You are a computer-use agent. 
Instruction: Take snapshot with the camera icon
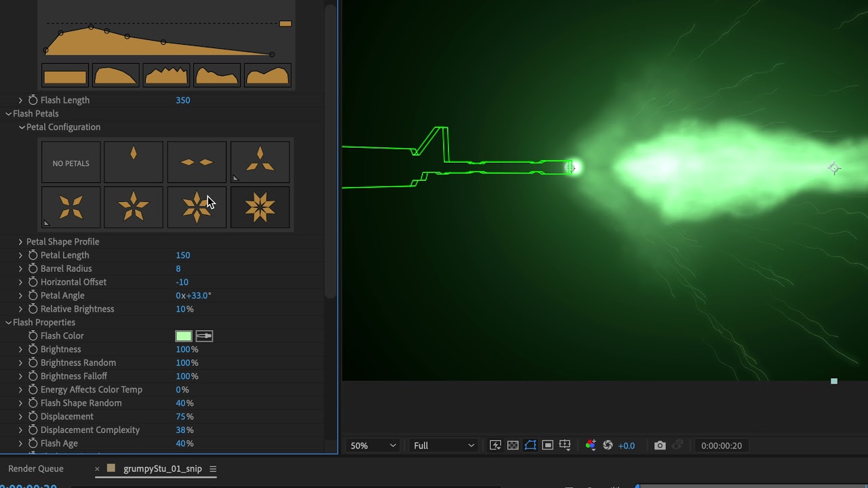tap(660, 445)
